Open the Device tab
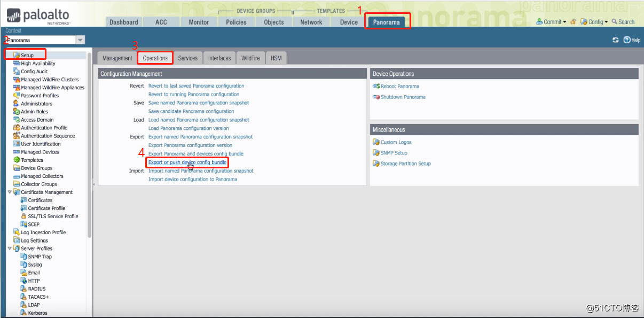Screen dimensions: 644x318 point(349,22)
